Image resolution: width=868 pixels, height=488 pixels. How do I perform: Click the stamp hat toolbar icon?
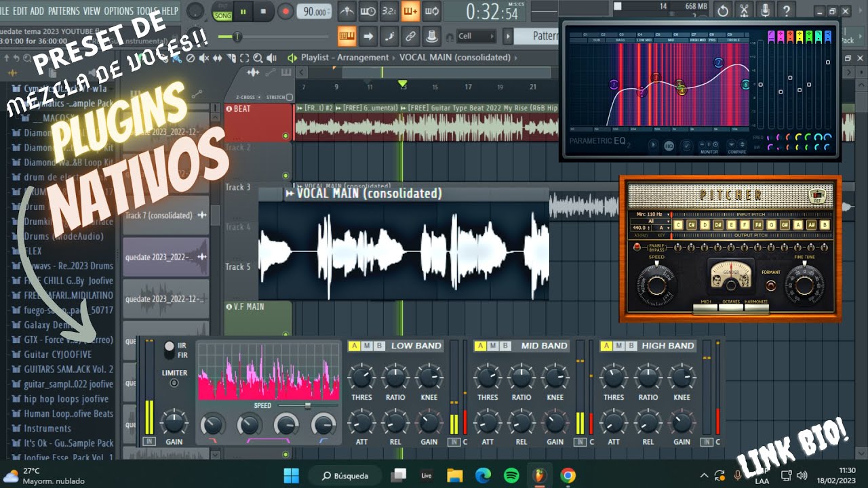431,36
